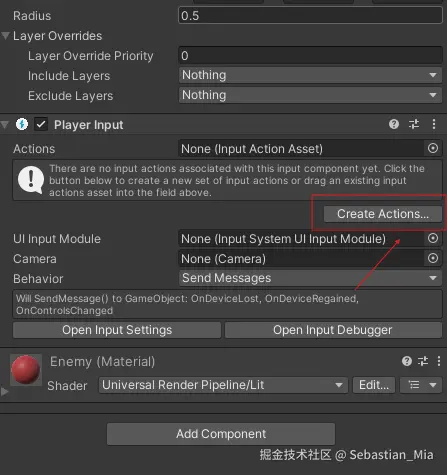Viewport: 447px width, 475px height.
Task: Click the Player Input component title
Action: [89, 125]
